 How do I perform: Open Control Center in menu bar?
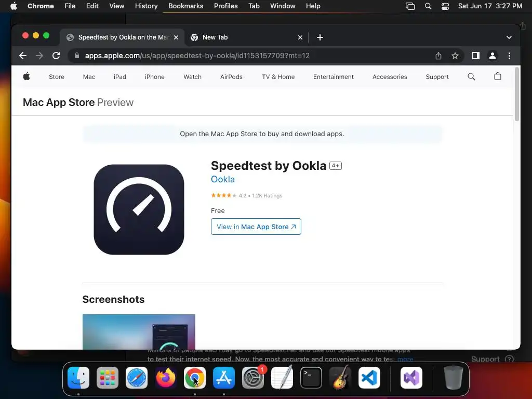[445, 6]
